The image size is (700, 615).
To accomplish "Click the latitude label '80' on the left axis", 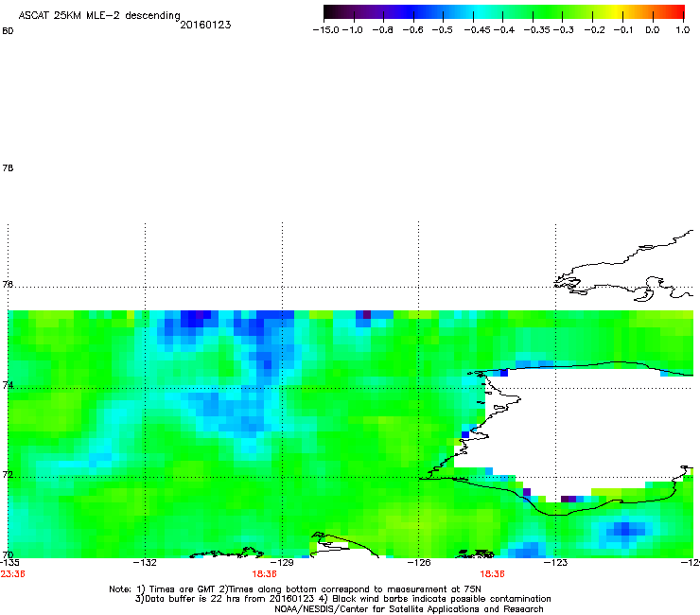I will click(x=8, y=31).
